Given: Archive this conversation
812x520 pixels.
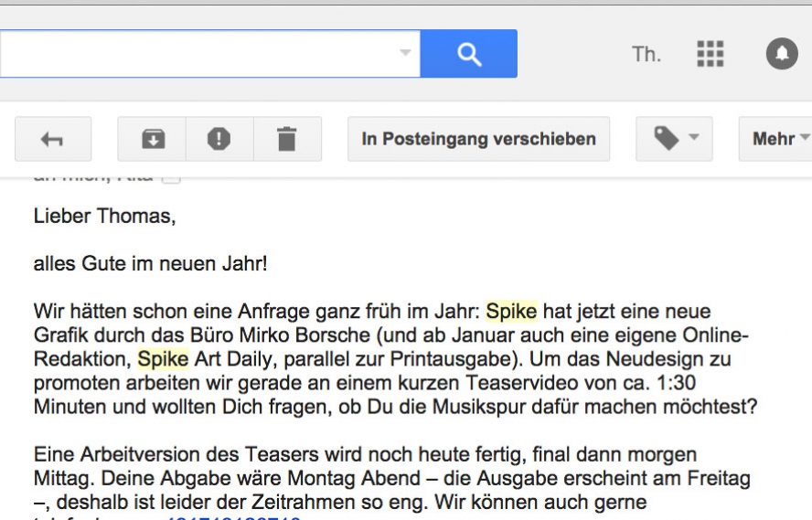Looking at the screenshot, I should click(153, 139).
